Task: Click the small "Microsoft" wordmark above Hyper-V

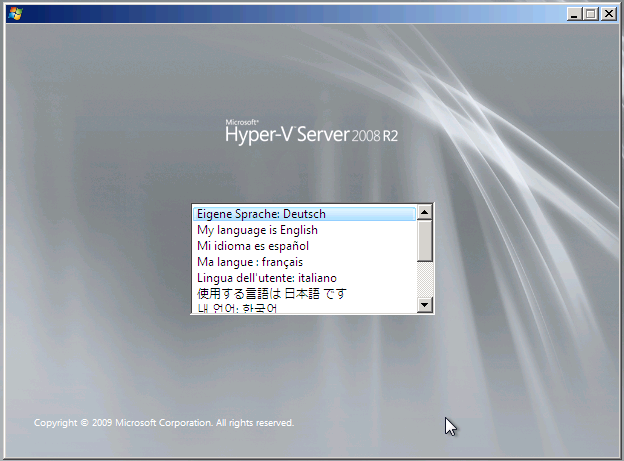Action: (x=243, y=119)
